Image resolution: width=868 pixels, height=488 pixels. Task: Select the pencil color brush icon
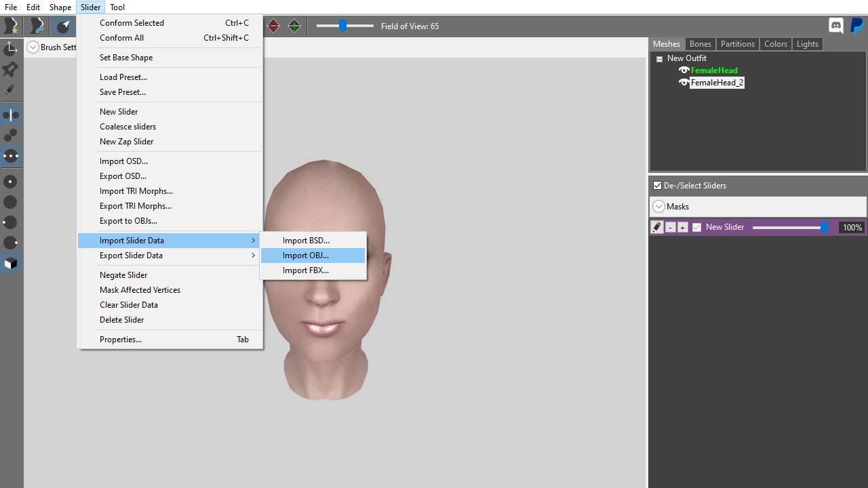click(11, 90)
